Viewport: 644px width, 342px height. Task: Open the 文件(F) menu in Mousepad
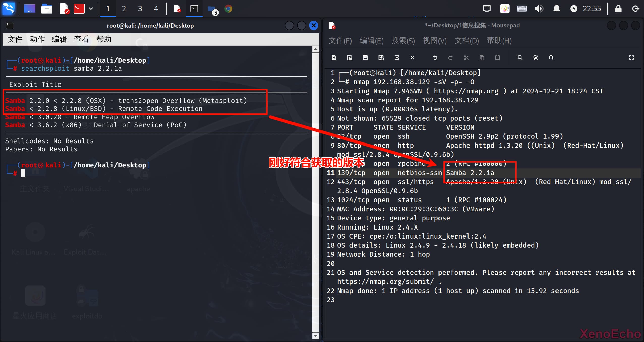tap(340, 41)
